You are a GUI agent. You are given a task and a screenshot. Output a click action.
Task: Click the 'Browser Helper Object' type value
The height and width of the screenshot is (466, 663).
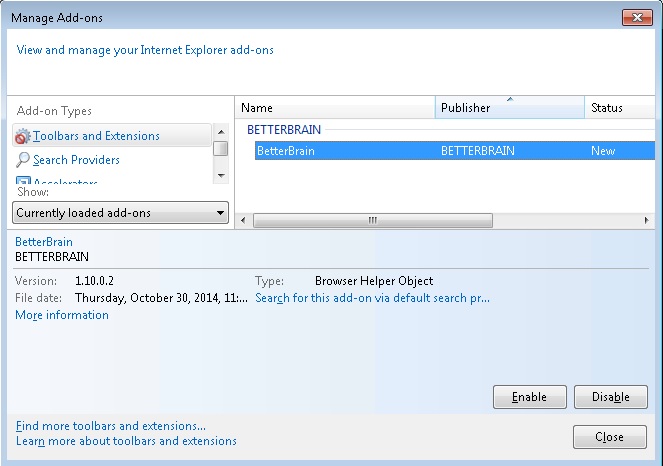374,281
